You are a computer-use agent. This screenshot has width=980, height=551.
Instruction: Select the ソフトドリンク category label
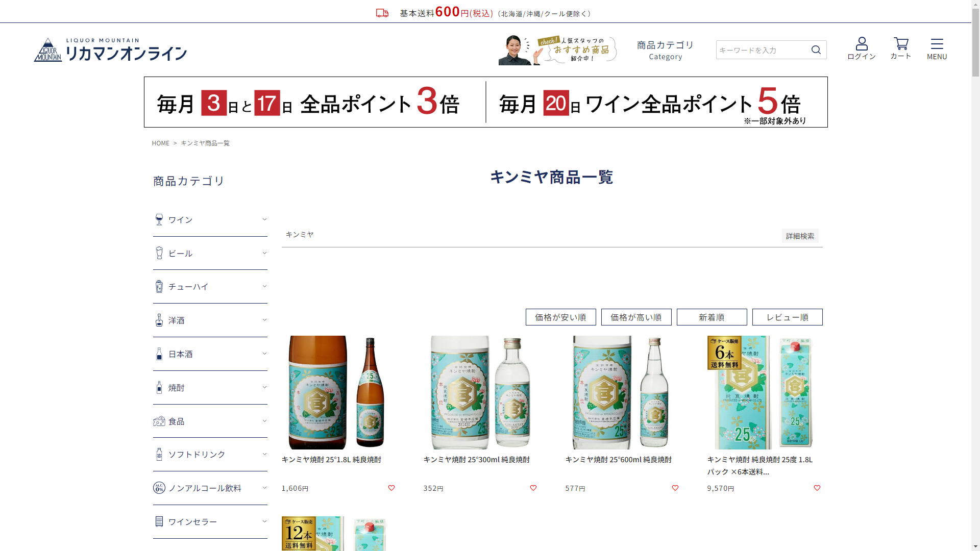[x=197, y=455]
